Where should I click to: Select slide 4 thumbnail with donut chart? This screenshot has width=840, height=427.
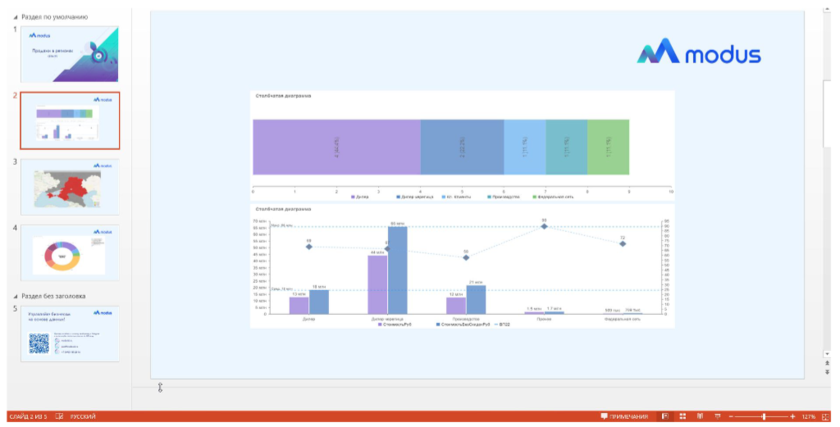[x=70, y=252]
